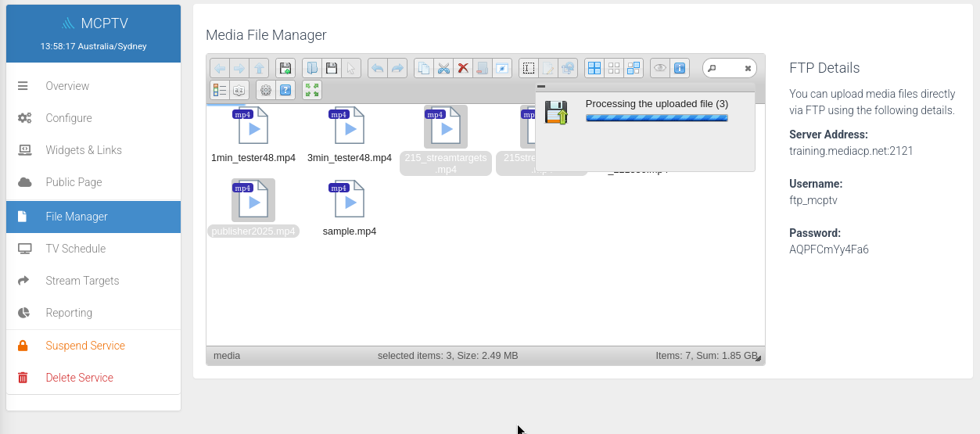Select the 3min_tester48.mp4 file

[x=350, y=135]
